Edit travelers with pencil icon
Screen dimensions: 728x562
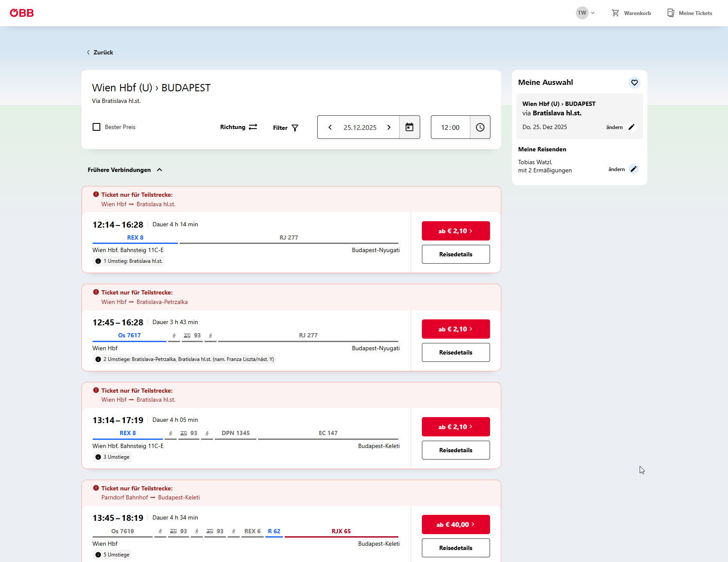coord(633,169)
